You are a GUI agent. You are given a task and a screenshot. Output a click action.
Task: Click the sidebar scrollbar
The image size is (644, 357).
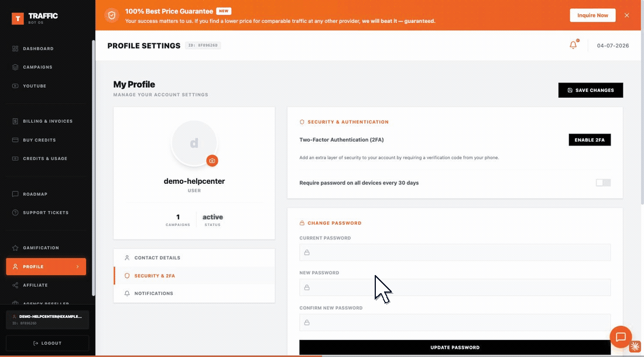point(93,168)
